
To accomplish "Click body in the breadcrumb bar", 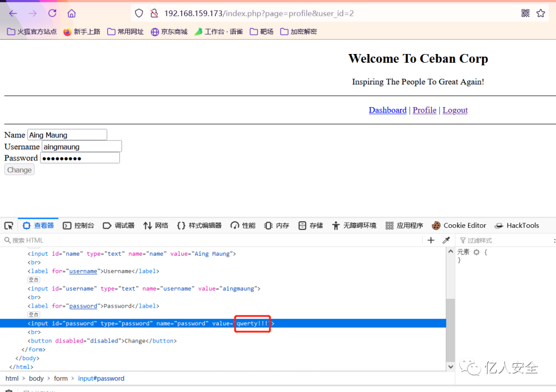I will [36, 379].
